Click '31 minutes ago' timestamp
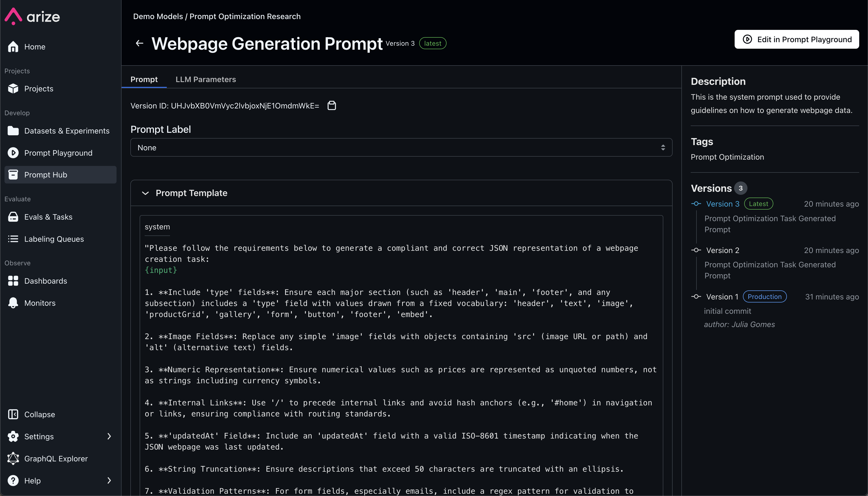Viewport: 868px width, 496px height. click(x=832, y=297)
